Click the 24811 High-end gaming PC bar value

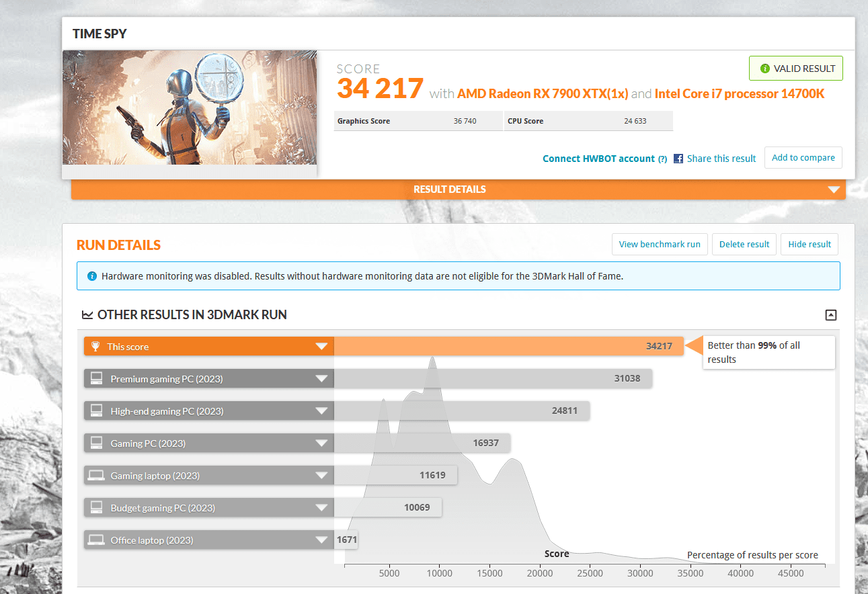(565, 411)
